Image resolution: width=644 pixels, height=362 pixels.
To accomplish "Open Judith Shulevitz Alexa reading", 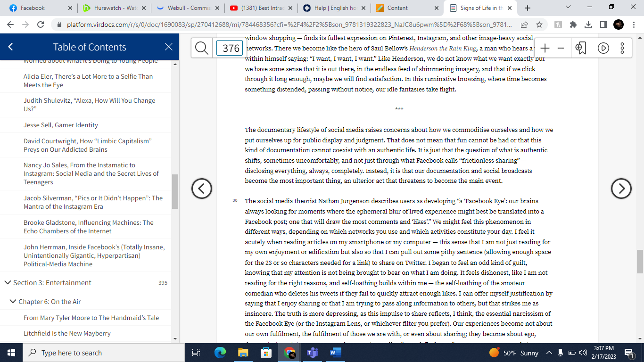I will (90, 105).
